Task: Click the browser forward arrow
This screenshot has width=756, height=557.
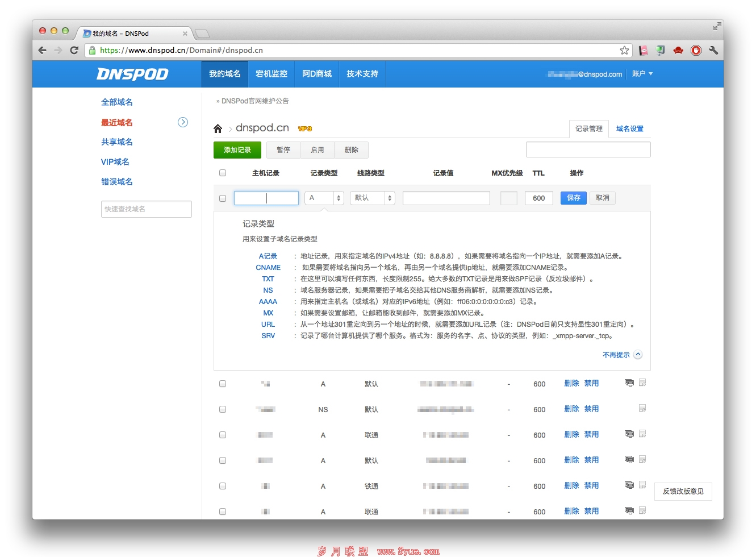Action: pos(58,50)
